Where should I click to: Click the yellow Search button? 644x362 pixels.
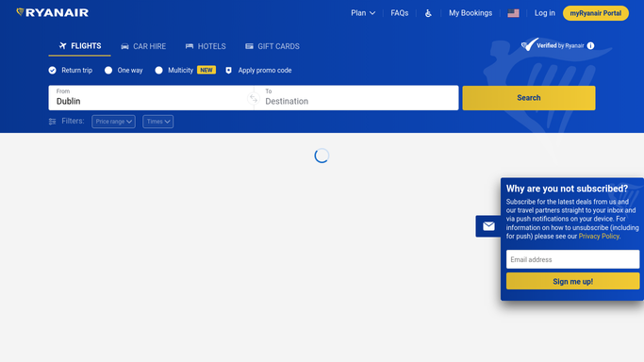[529, 98]
